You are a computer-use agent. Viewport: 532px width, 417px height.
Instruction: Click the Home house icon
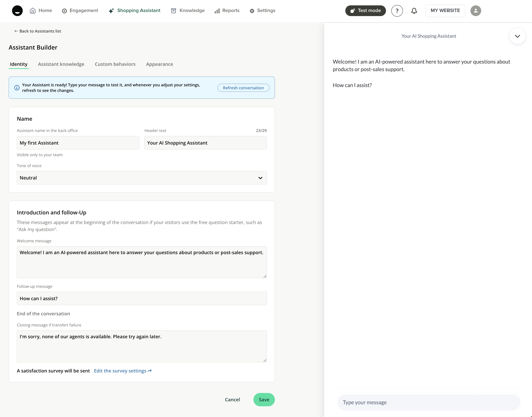tap(33, 11)
